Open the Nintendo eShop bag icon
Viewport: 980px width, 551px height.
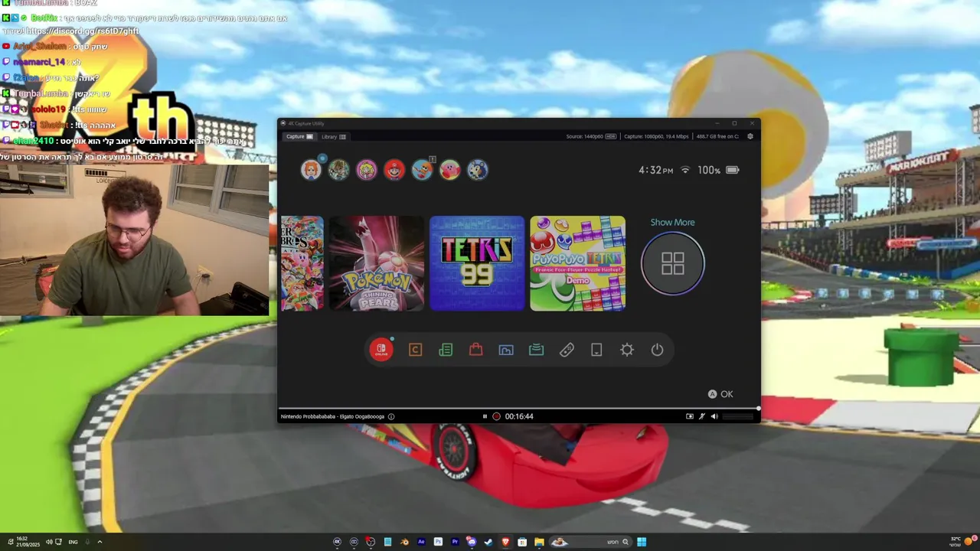pyautogui.click(x=475, y=350)
